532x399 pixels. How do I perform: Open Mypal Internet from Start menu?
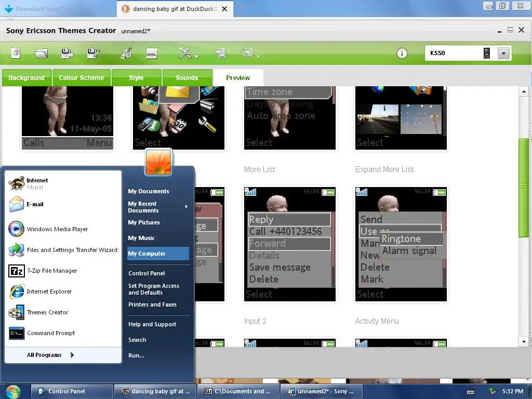pyautogui.click(x=63, y=183)
